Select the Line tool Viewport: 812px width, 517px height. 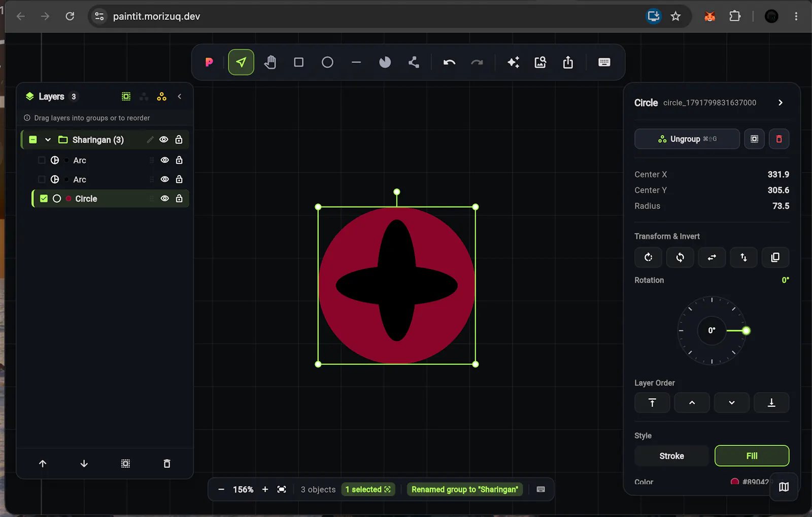click(356, 62)
